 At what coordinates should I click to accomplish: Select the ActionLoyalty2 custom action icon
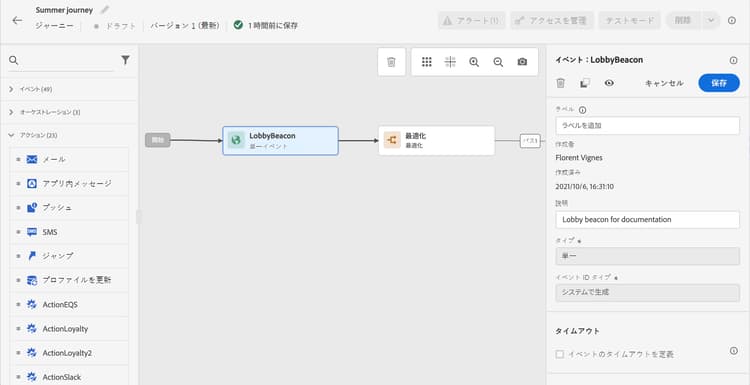coord(32,353)
